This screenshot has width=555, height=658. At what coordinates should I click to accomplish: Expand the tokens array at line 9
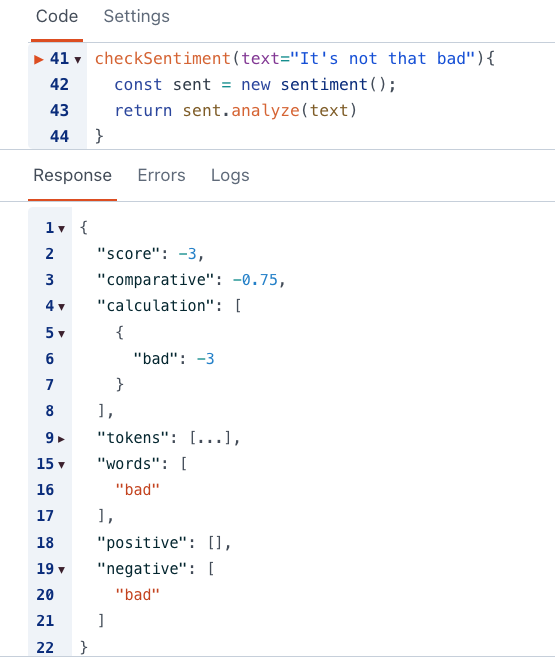tap(62, 439)
